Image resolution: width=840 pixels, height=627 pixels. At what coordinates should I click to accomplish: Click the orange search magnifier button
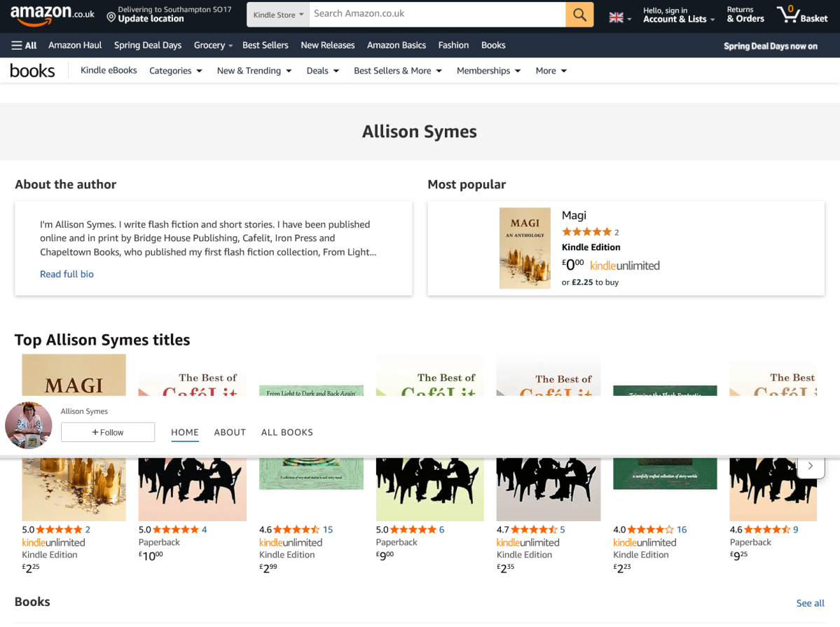tap(579, 15)
